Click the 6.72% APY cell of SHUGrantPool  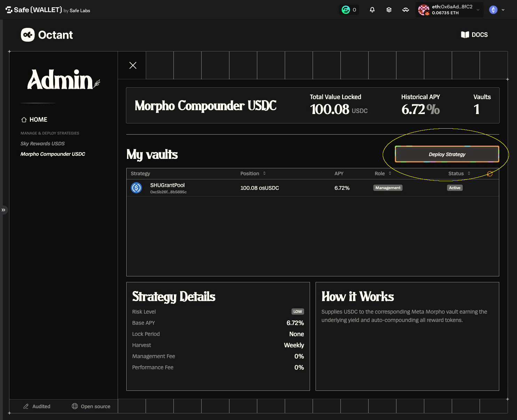pos(342,188)
